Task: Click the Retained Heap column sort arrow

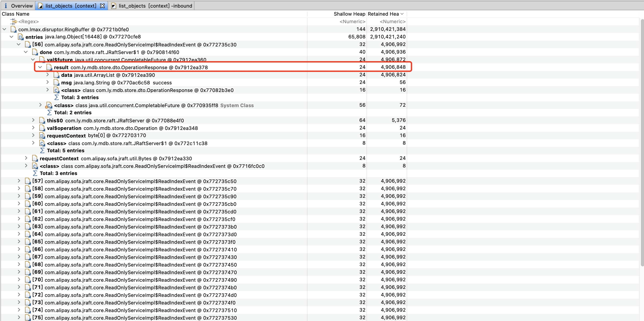Action: (x=402, y=14)
